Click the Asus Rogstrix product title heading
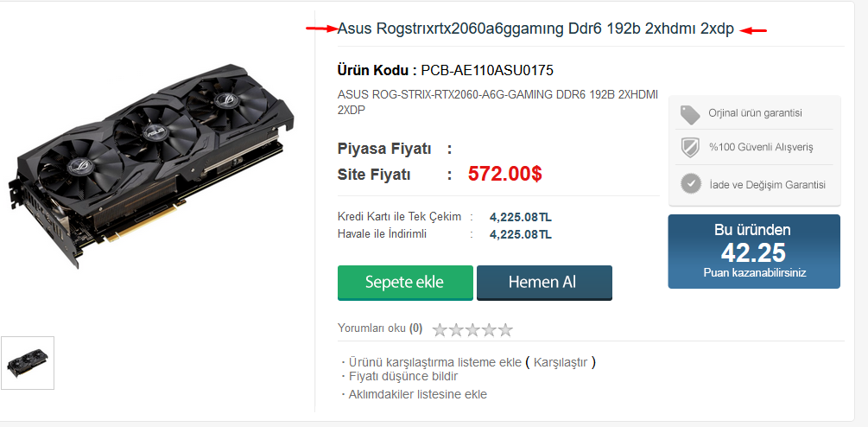This screenshot has width=868, height=427. click(535, 29)
